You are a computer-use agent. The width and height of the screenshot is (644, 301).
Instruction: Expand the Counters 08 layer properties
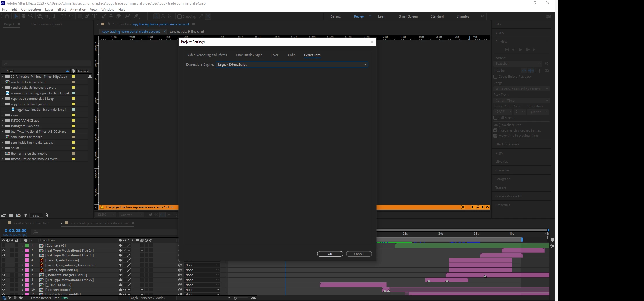[22, 245]
